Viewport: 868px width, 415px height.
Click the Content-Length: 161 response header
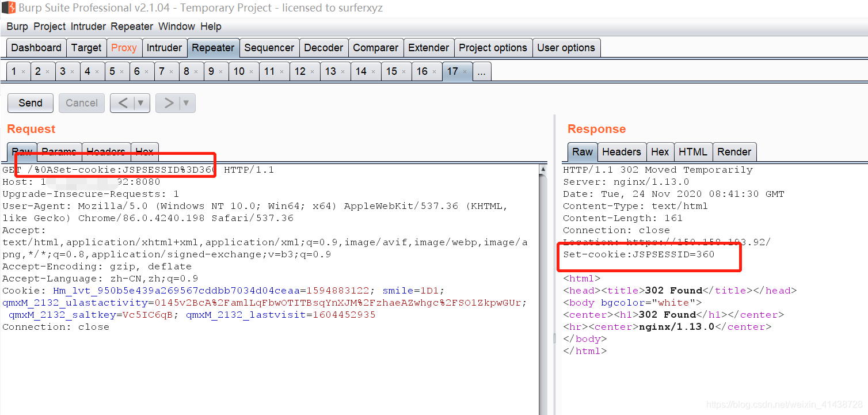pos(623,218)
